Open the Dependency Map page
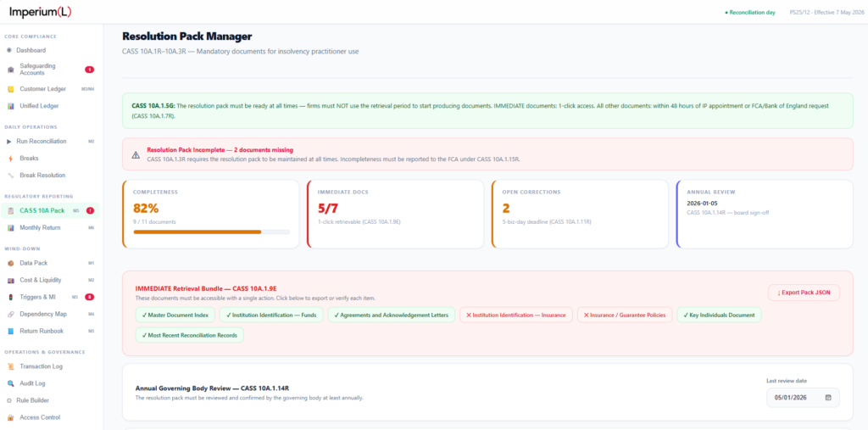Viewport: 868px width, 430px height. 51,314
